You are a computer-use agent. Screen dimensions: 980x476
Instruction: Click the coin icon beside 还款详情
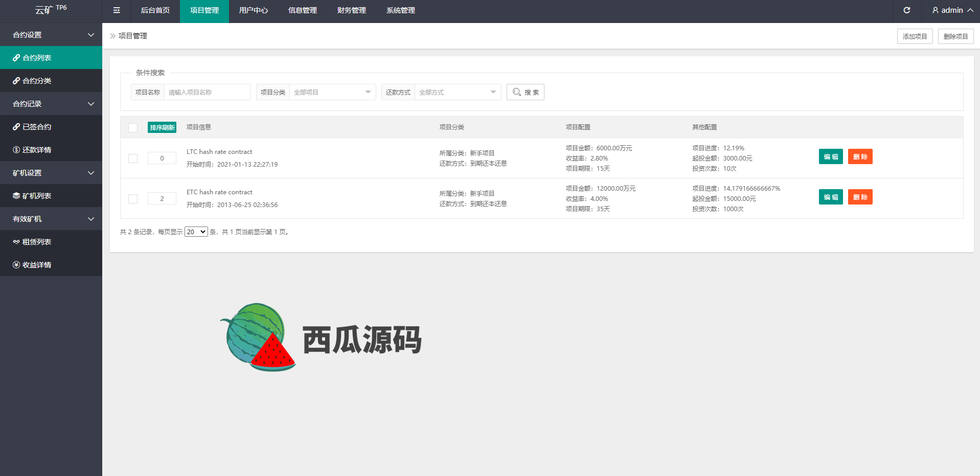click(16, 150)
